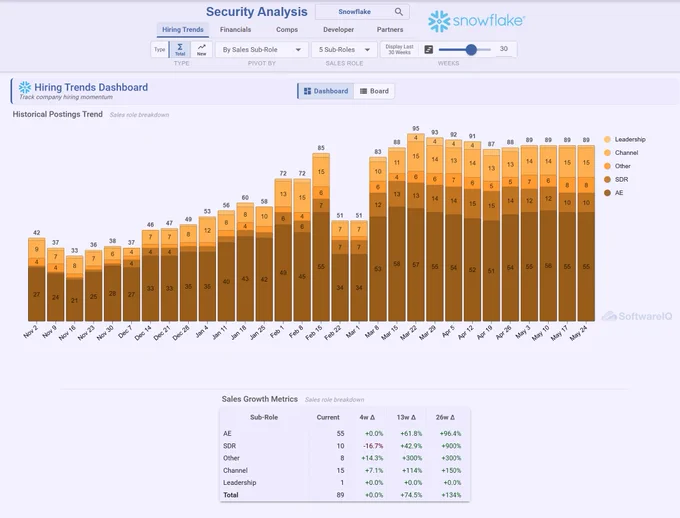Click the May 24 bar totaling 89
The height and width of the screenshot is (518, 680).
click(586, 233)
